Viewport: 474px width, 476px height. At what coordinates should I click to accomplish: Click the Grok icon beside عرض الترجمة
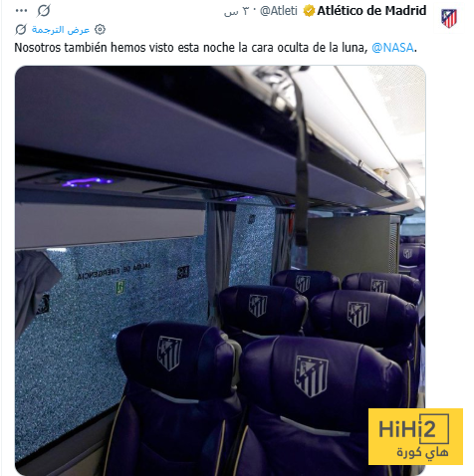click(x=21, y=30)
